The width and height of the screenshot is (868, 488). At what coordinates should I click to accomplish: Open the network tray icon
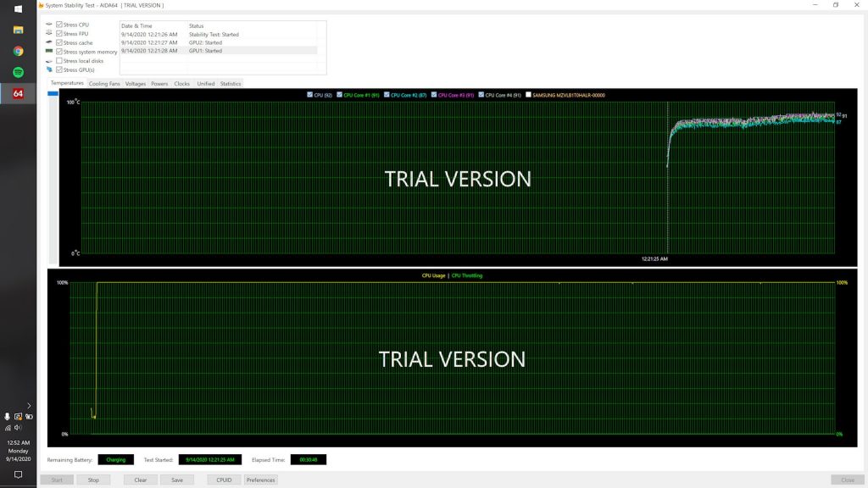[8, 428]
